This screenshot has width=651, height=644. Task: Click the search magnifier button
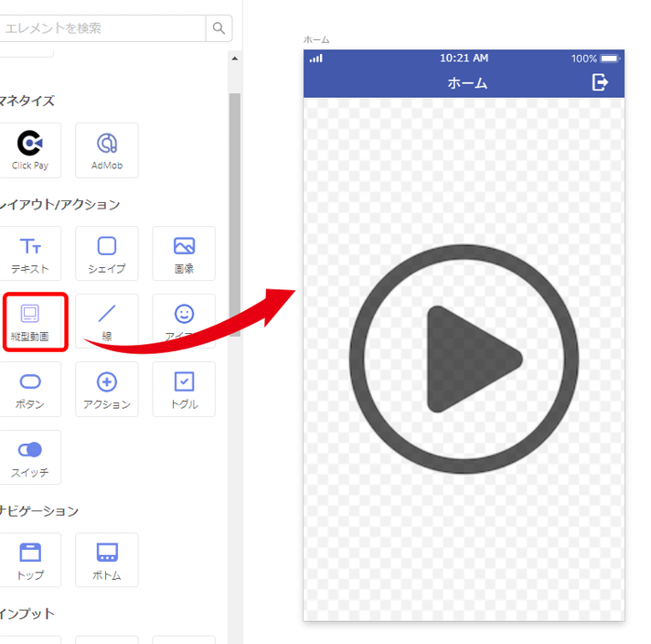(x=219, y=28)
